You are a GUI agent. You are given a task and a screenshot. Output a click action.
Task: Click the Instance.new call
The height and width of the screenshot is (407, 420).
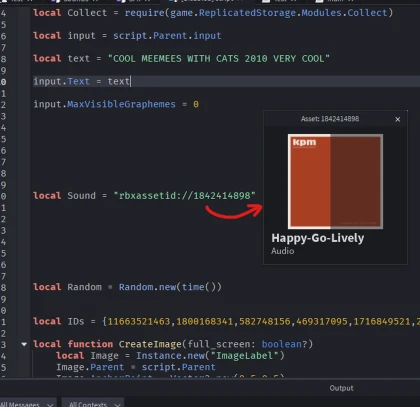pyautogui.click(x=170, y=356)
